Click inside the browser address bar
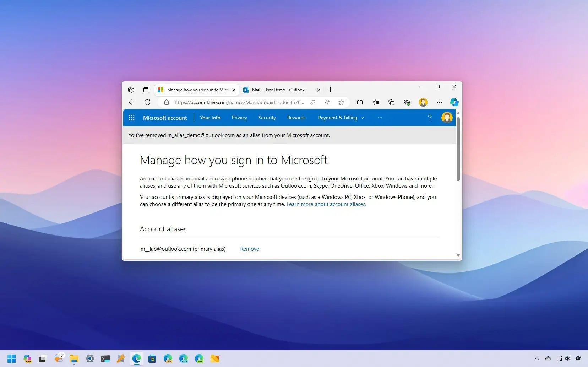 pyautogui.click(x=238, y=102)
